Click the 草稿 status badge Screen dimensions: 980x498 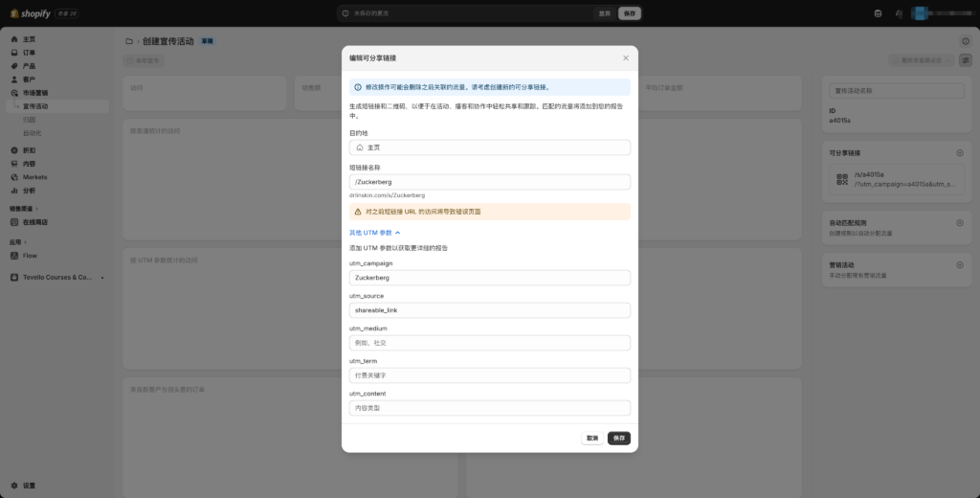207,41
